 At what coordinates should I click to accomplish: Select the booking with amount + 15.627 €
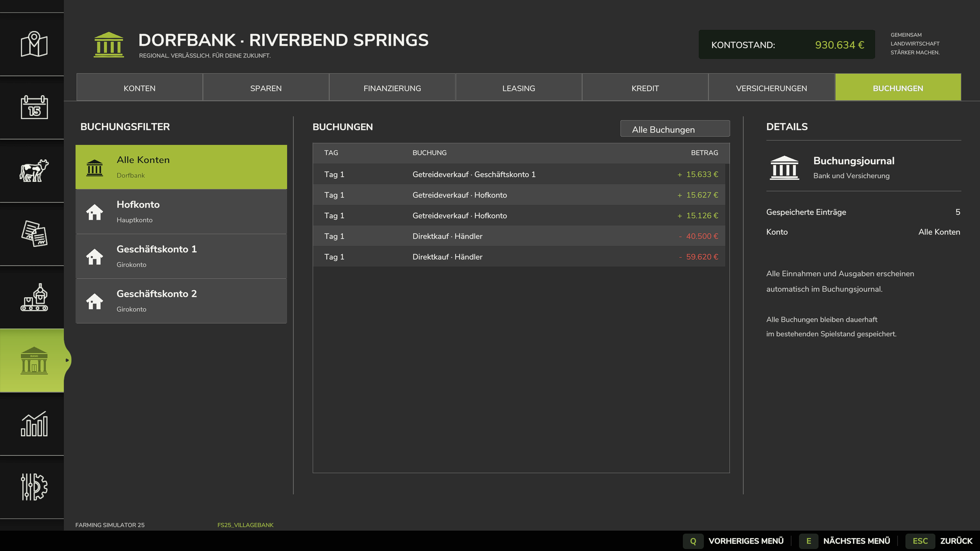(519, 195)
